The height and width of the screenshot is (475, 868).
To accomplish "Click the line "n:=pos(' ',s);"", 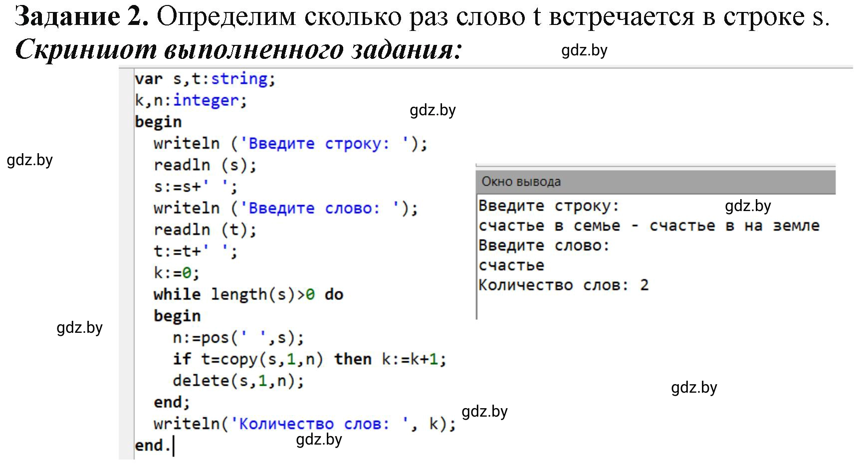I will coord(238,338).
